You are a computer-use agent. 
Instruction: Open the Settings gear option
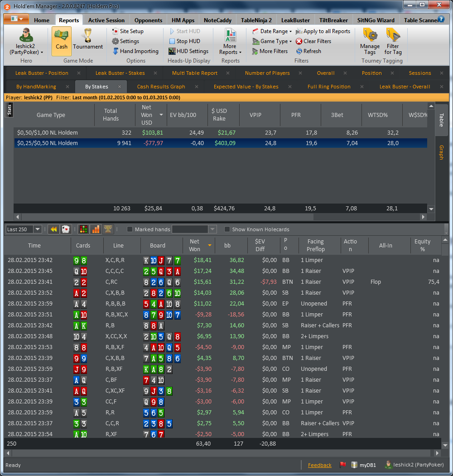point(125,41)
